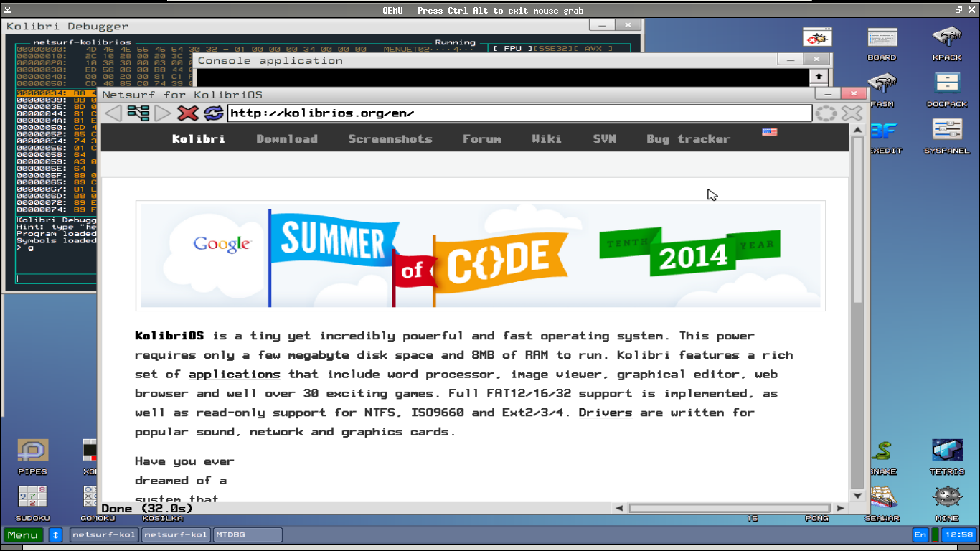Click the browser Back arrow button
The image size is (980, 551).
coord(113,113)
